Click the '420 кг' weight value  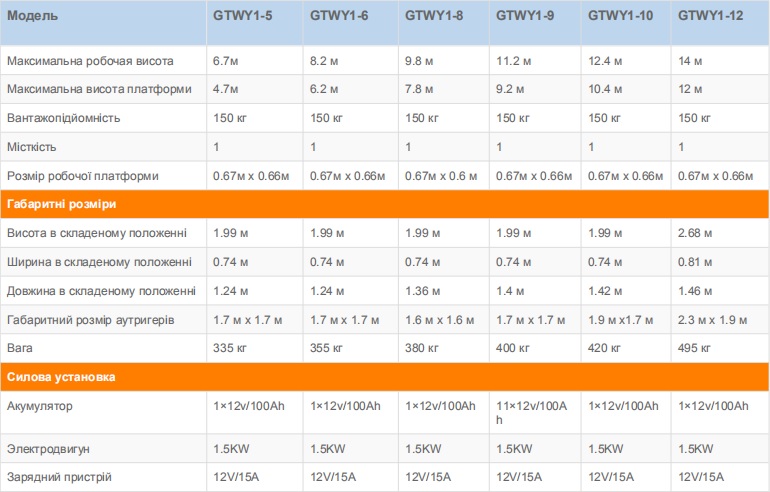click(604, 348)
